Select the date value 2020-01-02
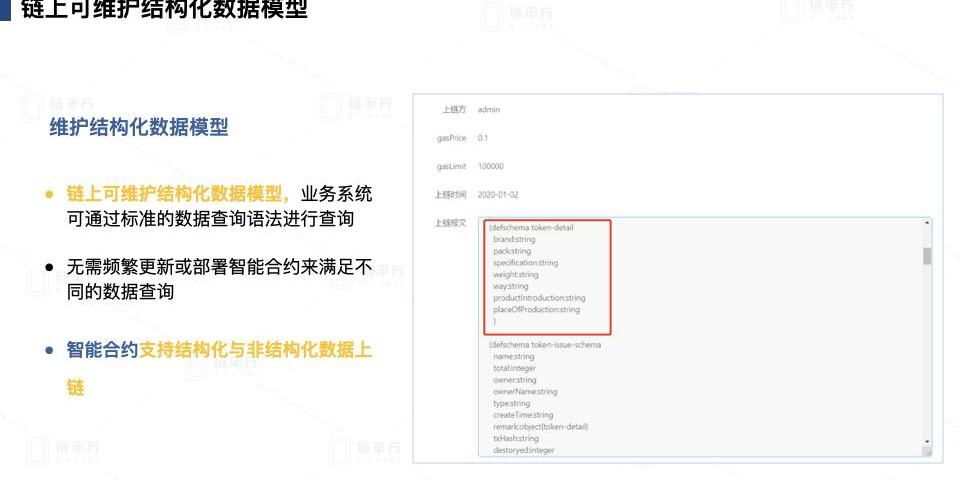Image resolution: width=960 pixels, height=480 pixels. click(x=498, y=195)
